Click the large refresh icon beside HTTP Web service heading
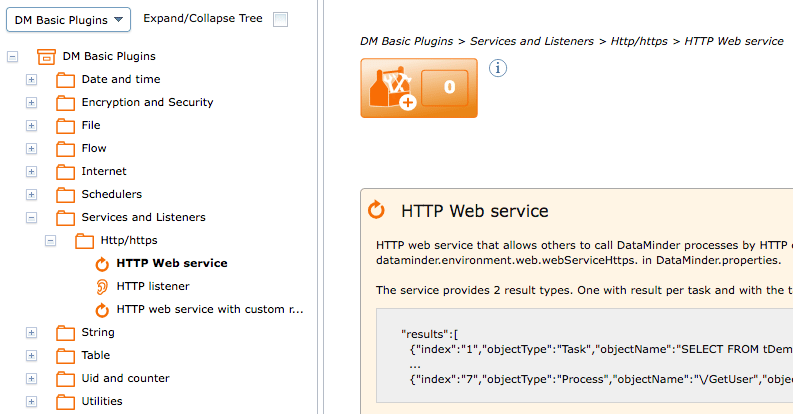This screenshot has width=793, height=414. coord(376,210)
